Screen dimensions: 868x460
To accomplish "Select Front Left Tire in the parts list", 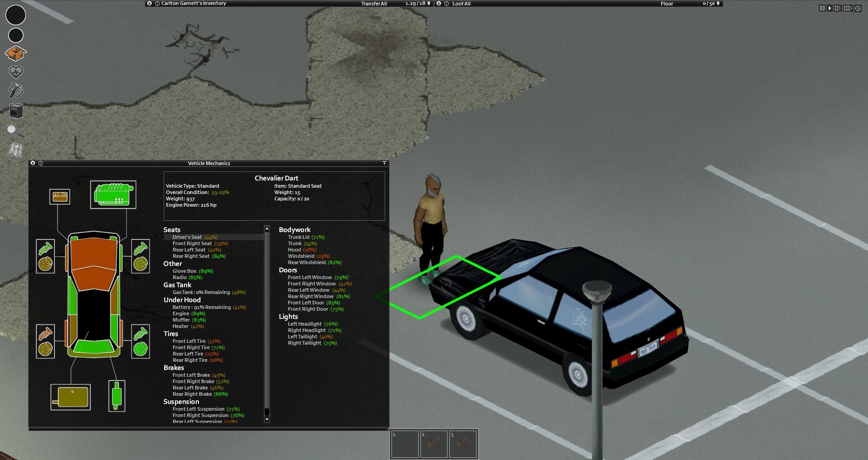I will pos(189,341).
